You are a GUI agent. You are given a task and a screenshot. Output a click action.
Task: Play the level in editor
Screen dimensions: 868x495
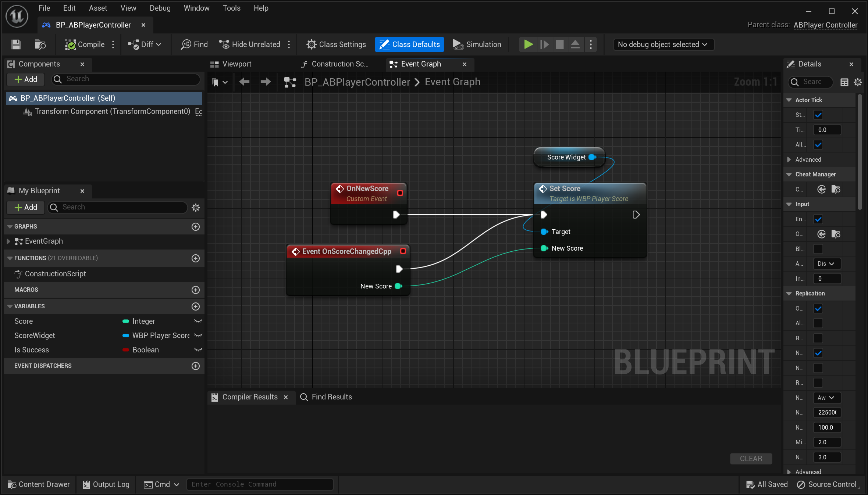pyautogui.click(x=528, y=44)
